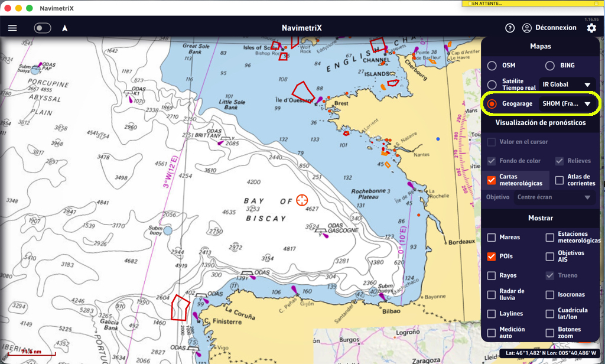Viewport: 605px width, 364px height.
Task: Click red polygon zone near Île d'Ouessant
Action: (302, 92)
